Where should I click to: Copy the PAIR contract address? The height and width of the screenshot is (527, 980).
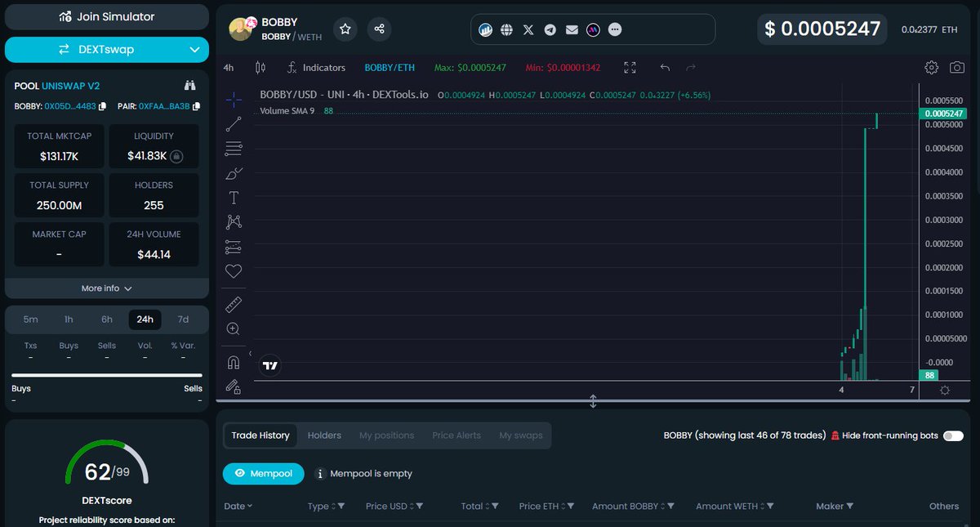tap(197, 106)
